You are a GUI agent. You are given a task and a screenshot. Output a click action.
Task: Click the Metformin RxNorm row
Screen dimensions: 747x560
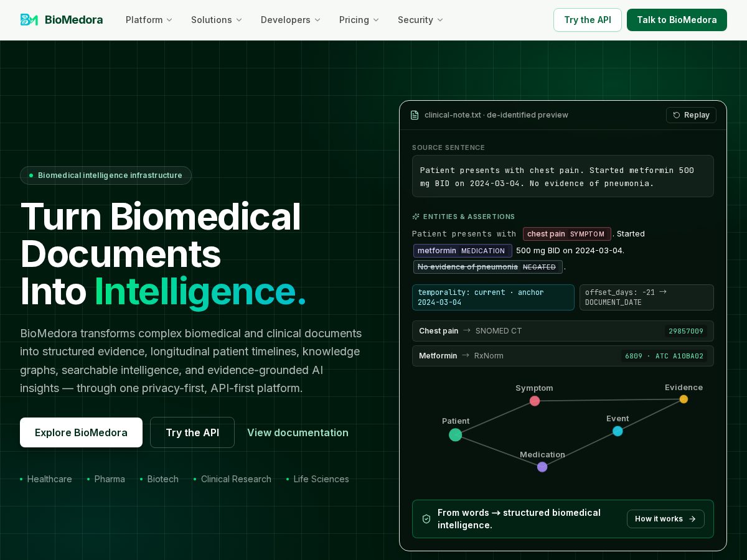pyautogui.click(x=563, y=356)
